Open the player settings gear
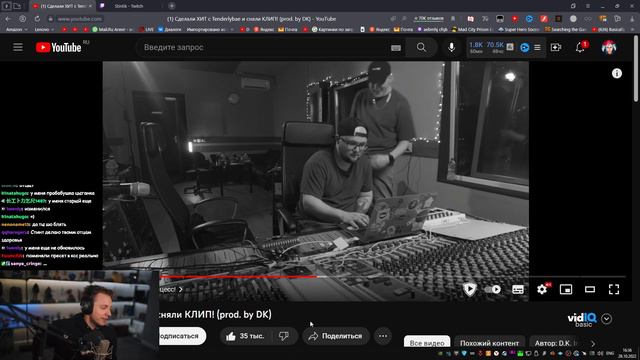Viewport: 640px width, 360px height. pyautogui.click(x=542, y=289)
